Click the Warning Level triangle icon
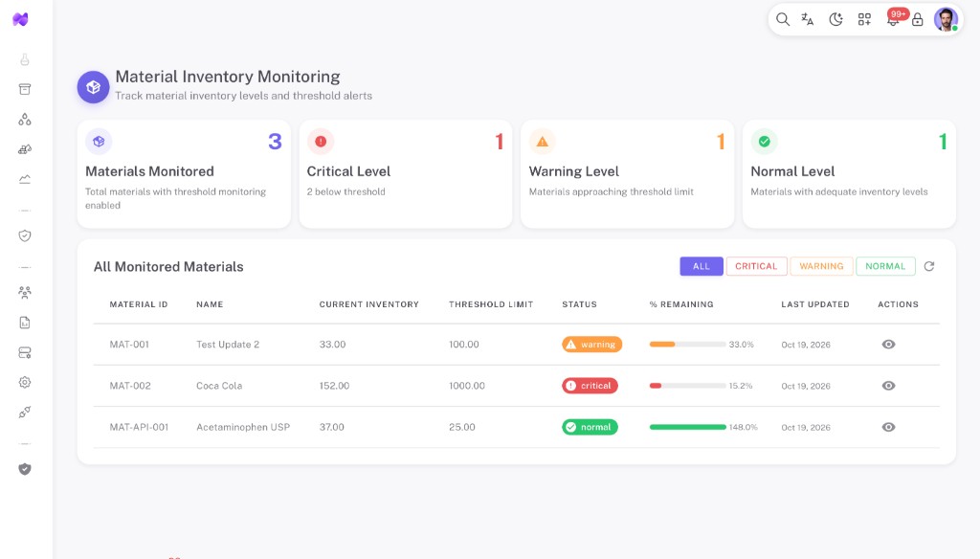This screenshot has height=559, width=980. 543,142
